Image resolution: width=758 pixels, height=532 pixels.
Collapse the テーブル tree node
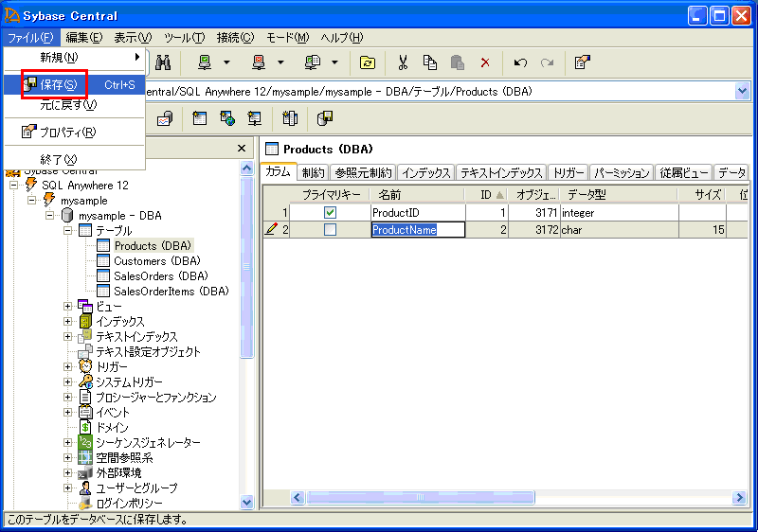pos(68,230)
